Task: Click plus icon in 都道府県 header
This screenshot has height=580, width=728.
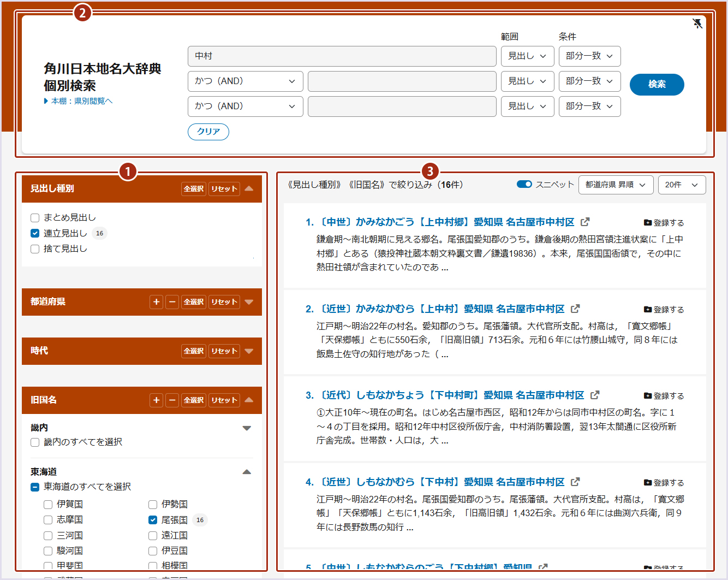Action: pyautogui.click(x=157, y=302)
